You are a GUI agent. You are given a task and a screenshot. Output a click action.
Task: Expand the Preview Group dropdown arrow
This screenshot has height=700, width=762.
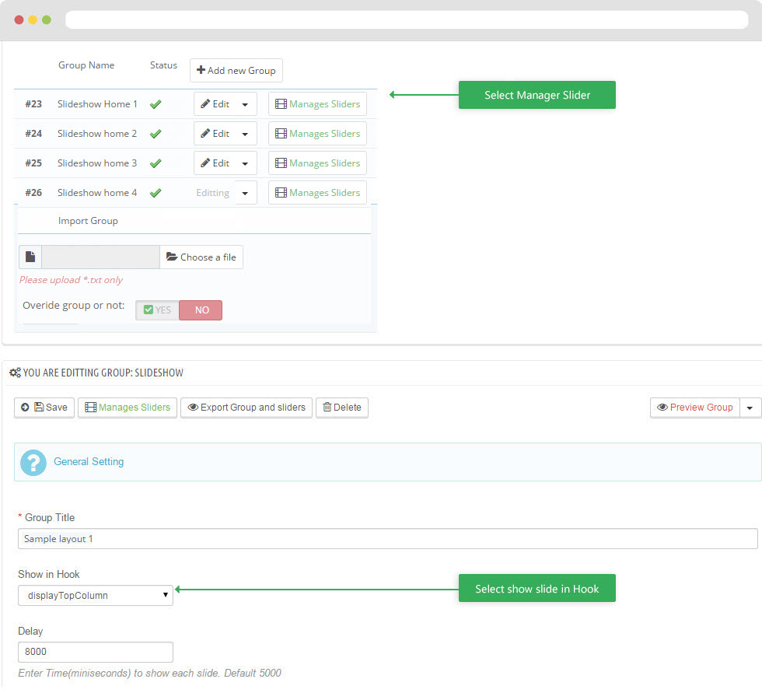pos(750,408)
